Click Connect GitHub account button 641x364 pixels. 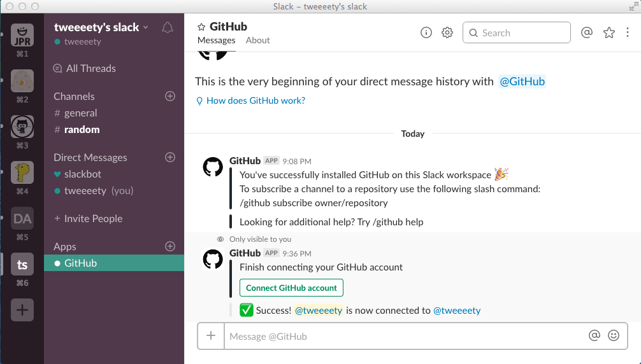[291, 288]
